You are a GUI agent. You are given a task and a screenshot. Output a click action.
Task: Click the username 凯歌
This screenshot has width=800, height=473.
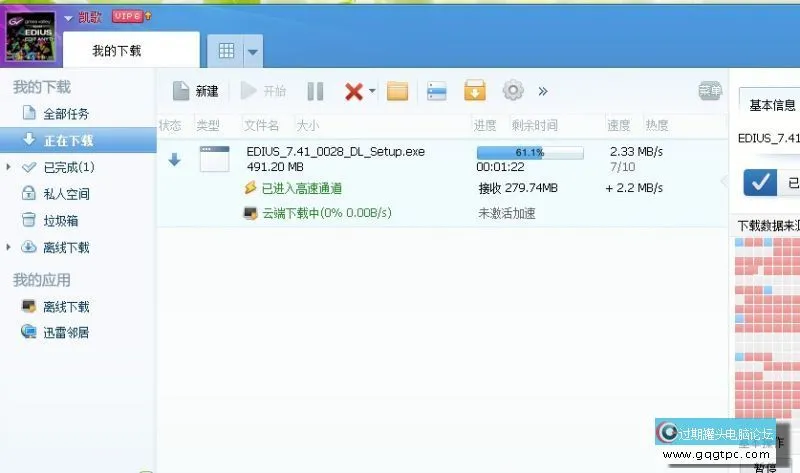pos(90,17)
